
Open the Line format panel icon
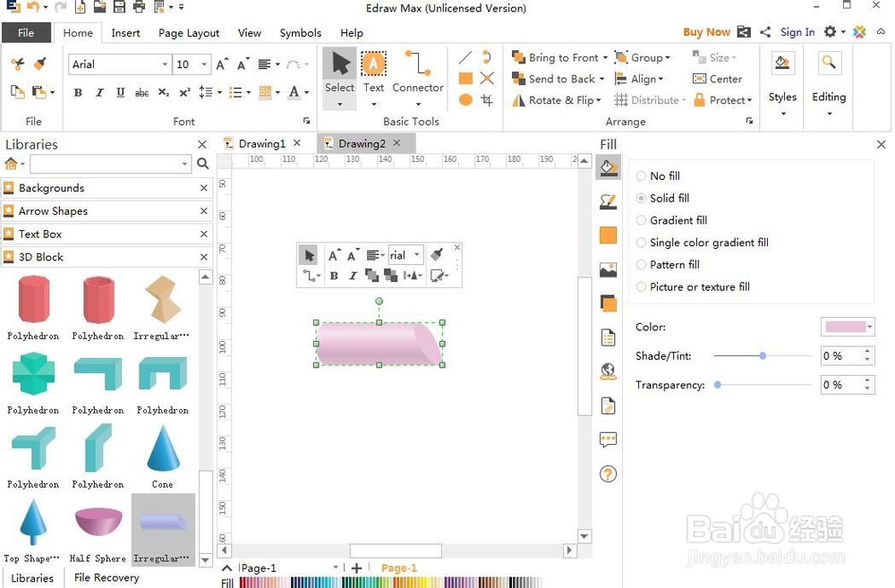[x=608, y=201]
